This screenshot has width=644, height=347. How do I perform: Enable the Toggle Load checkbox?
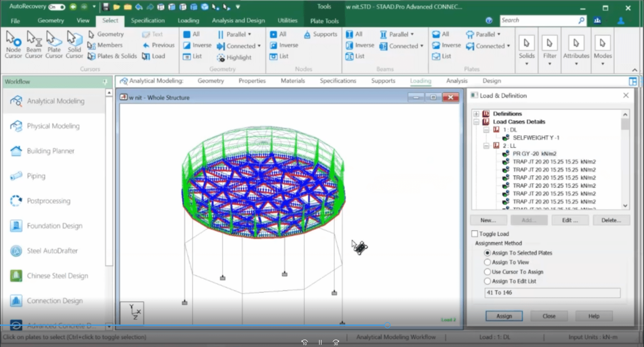[475, 234]
